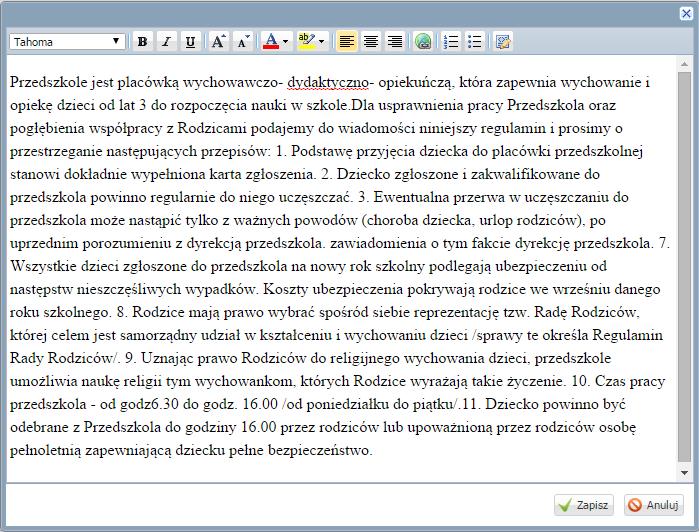Click the Anuluj button
The width and height of the screenshot is (699, 532).
coord(654,505)
